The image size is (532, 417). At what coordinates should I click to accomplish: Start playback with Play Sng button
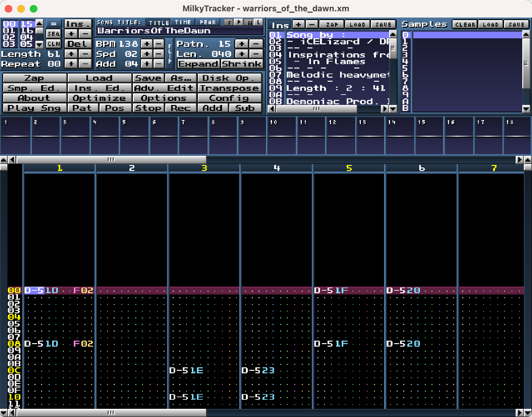coord(34,108)
